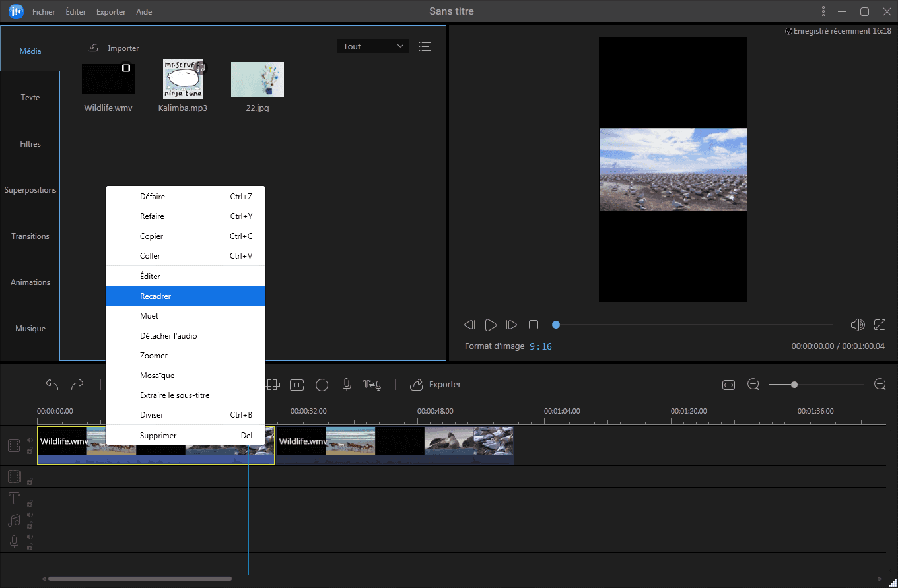Viewport: 898px width, 588px height.
Task: Open the mosaic tool in timeline toolbar
Action: (273, 385)
